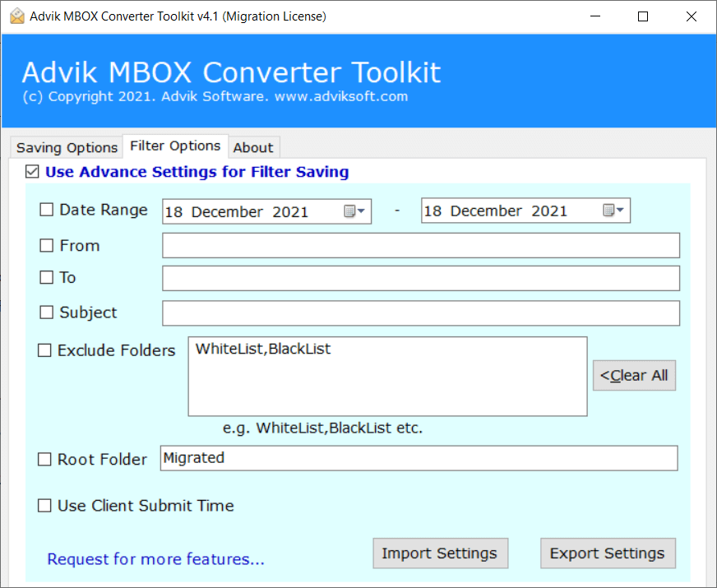
Task: Open calendar dropdown of end date
Action: click(613, 211)
